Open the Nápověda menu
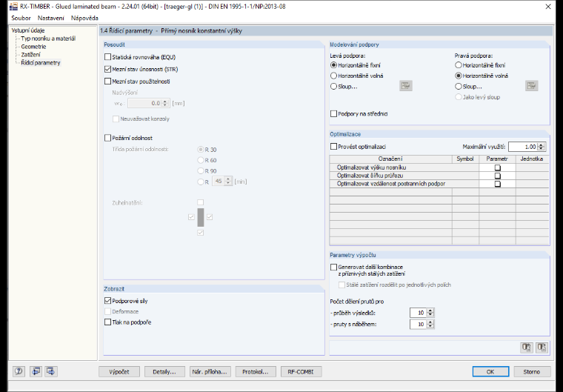 click(84, 18)
